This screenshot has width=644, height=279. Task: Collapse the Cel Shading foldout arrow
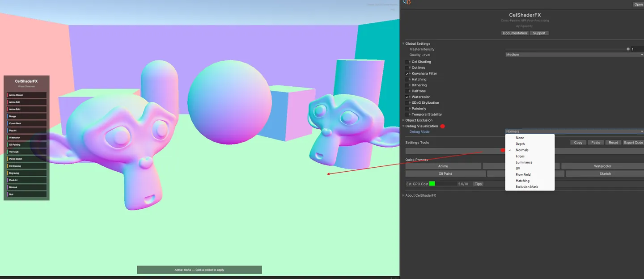[x=410, y=62]
